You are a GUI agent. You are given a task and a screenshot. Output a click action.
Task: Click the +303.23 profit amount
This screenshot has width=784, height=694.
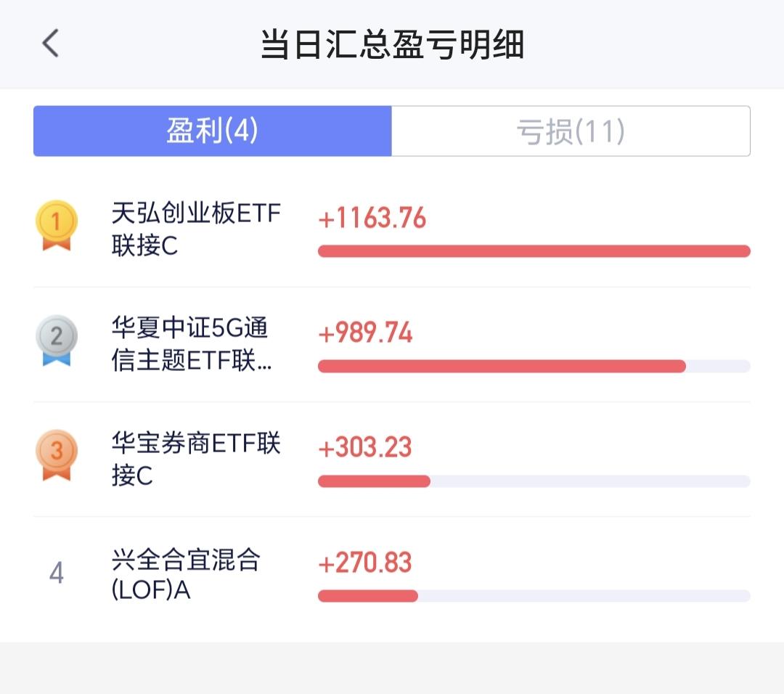point(365,448)
